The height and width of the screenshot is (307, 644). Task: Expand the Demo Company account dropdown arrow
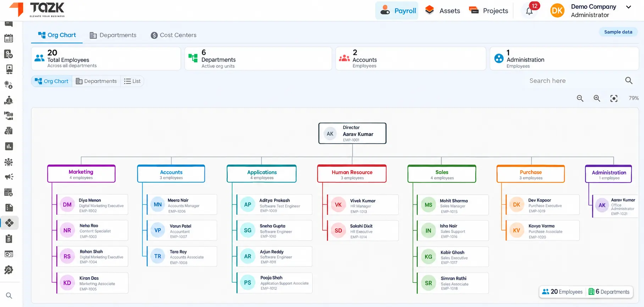coord(629,7)
